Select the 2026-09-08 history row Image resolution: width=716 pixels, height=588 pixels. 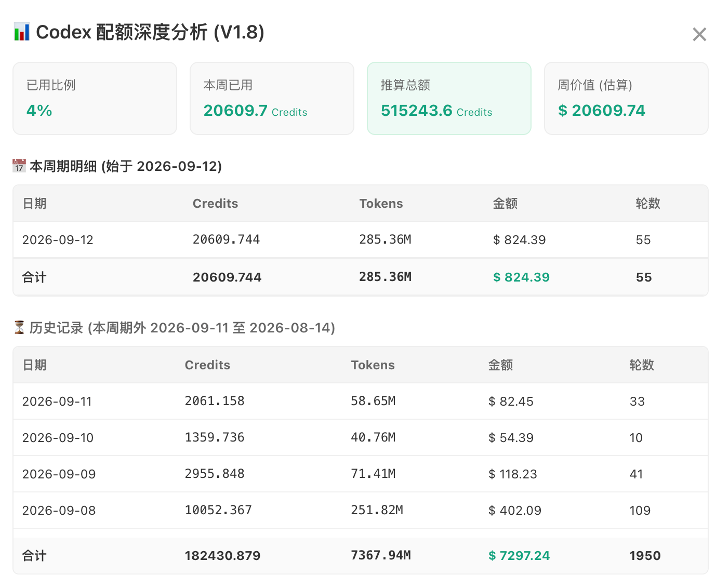pos(361,511)
